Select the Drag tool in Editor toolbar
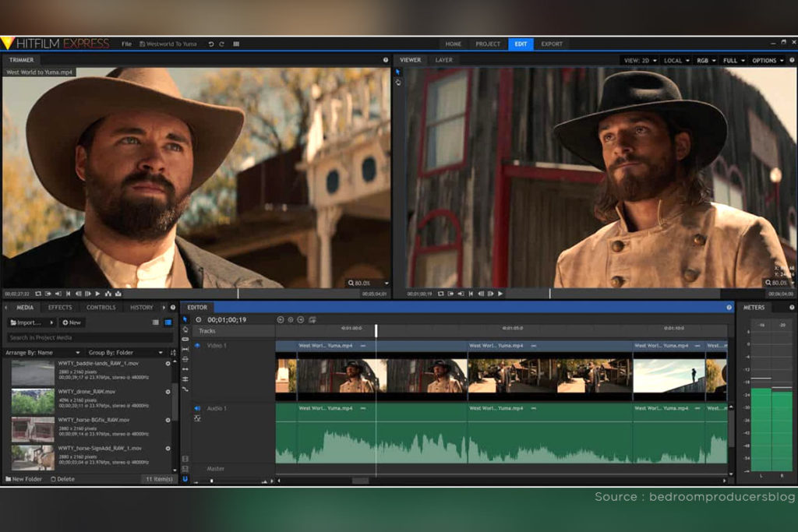This screenshot has height=532, width=798. coord(185,329)
